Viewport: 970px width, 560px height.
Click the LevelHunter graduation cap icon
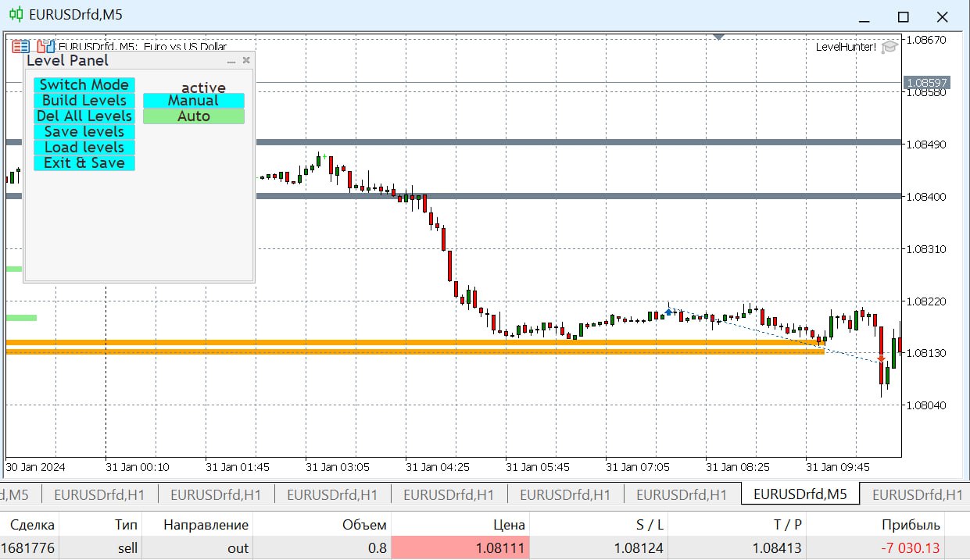pos(889,47)
